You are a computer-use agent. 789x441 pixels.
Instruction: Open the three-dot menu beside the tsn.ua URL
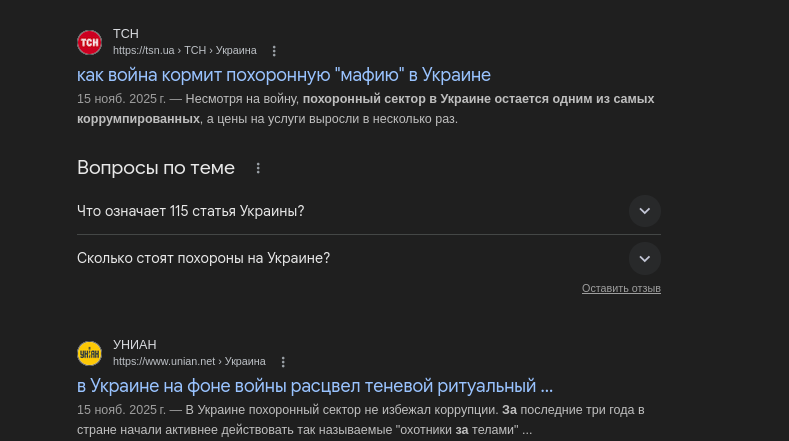click(275, 50)
